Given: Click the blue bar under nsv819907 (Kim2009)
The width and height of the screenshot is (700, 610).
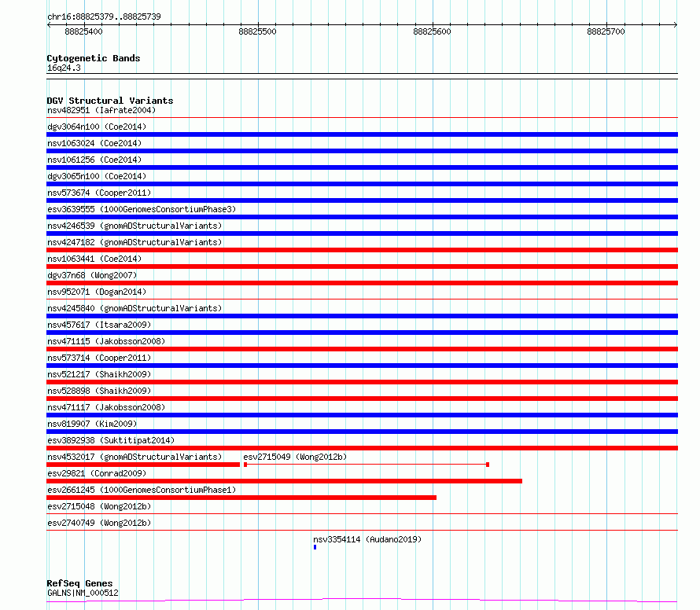Looking at the screenshot, I should (362, 432).
